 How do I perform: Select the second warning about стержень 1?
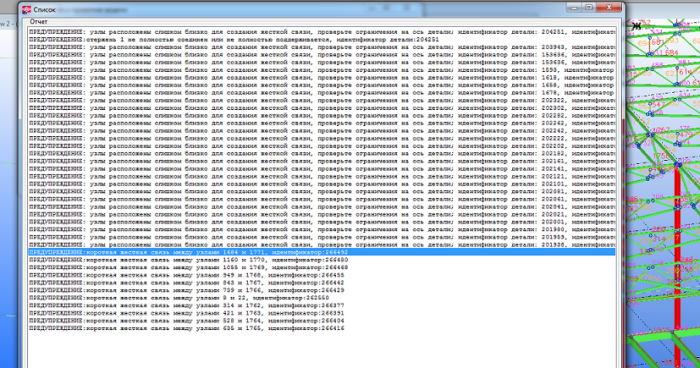(x=321, y=40)
